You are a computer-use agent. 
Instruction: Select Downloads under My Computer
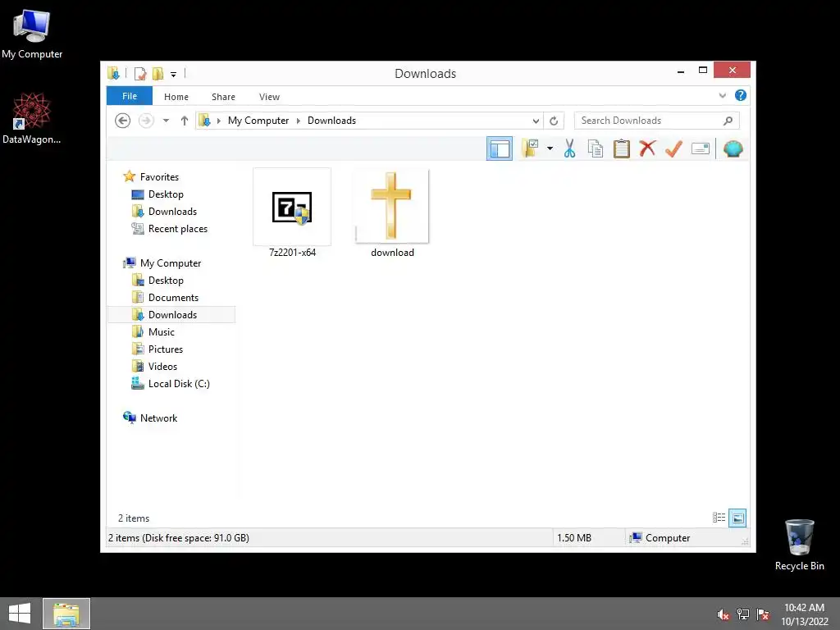point(171,314)
